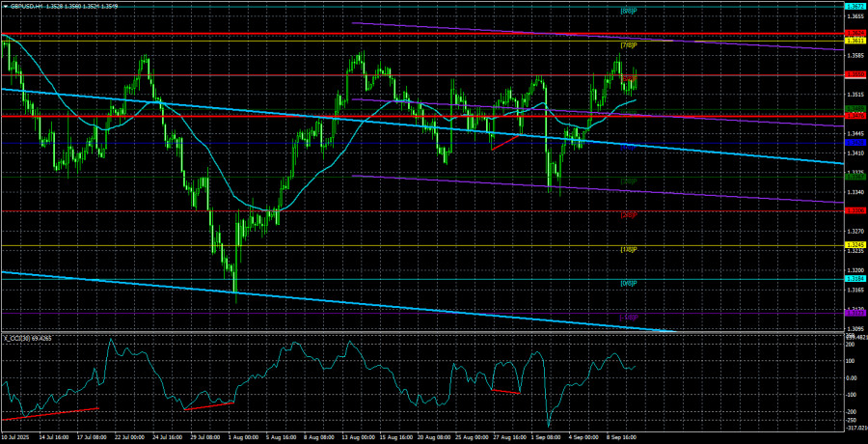The width and height of the screenshot is (868, 444).
Task: Click the [0/8]P cyan level label
Action: tap(628, 283)
